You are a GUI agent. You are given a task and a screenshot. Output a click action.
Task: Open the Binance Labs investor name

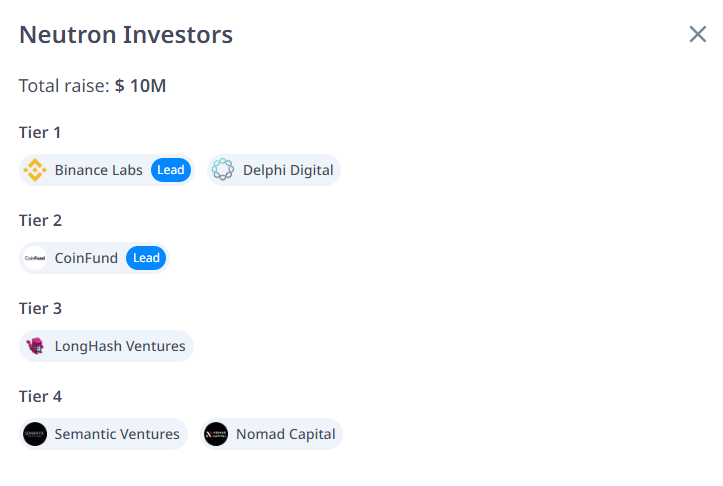[99, 170]
